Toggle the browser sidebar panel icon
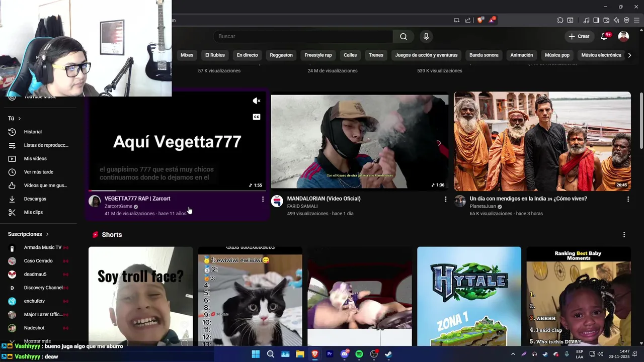The image size is (644, 362). (x=596, y=20)
